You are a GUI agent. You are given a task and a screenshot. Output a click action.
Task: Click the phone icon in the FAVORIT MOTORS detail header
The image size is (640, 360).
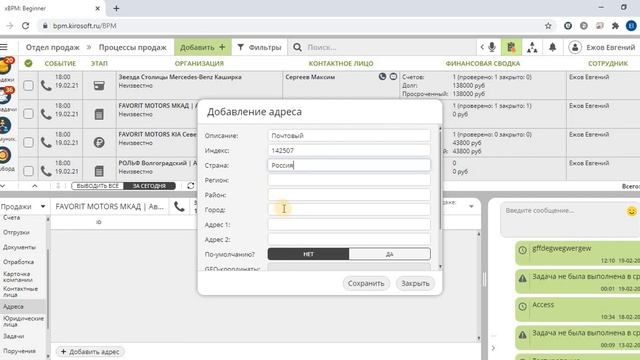click(x=179, y=207)
